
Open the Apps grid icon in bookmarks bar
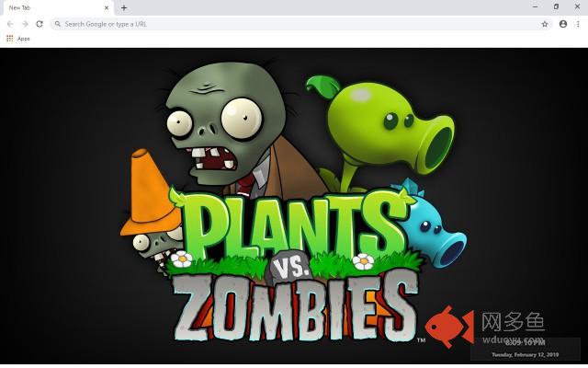(x=10, y=39)
